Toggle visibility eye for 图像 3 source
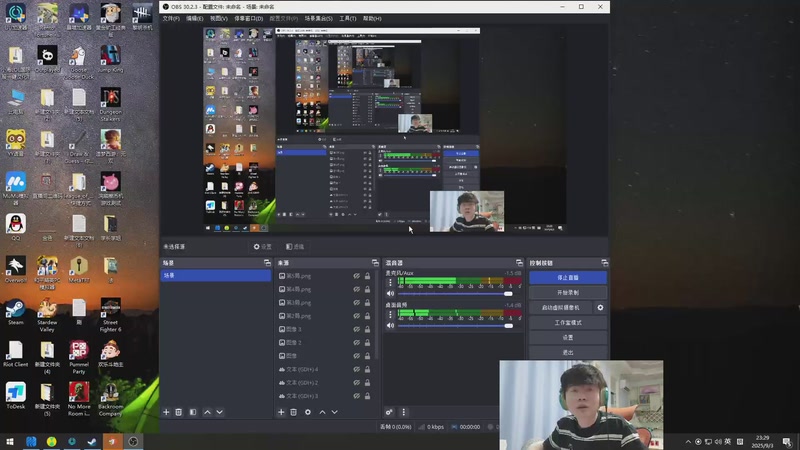The image size is (800, 450). pyautogui.click(x=357, y=329)
